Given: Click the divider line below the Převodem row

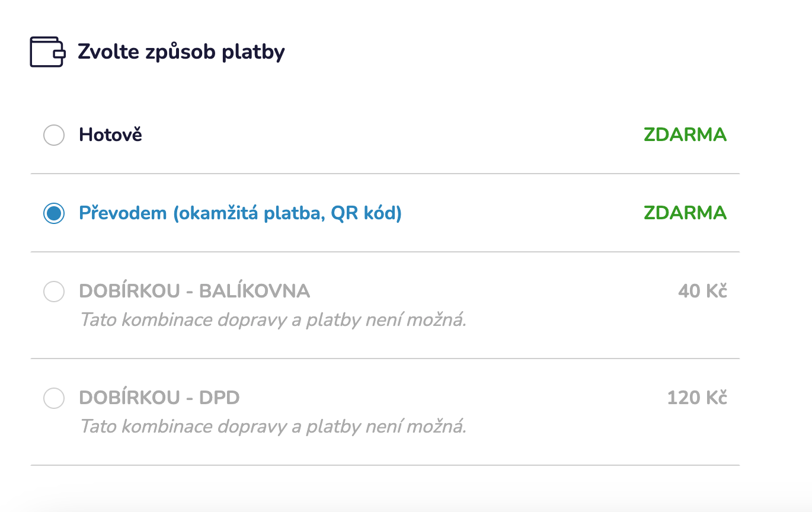Looking at the screenshot, I should pyautogui.click(x=385, y=252).
